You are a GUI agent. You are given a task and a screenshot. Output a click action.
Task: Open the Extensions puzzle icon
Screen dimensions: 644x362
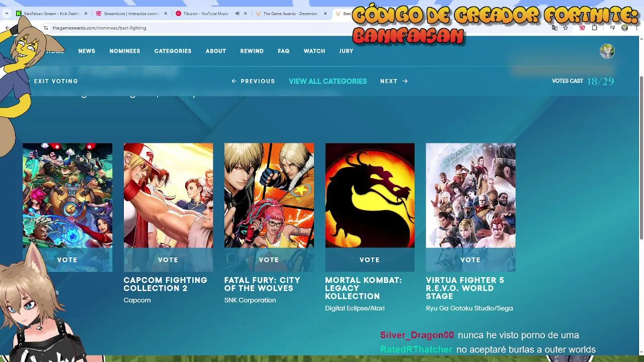click(x=595, y=28)
